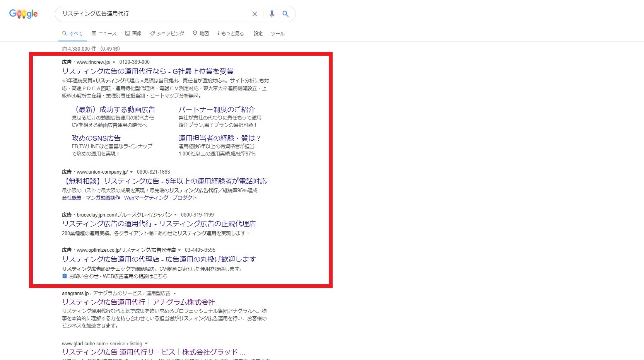Screen dimensions: 644x360
Task: Open ad リスティング広告の運用代行 - リスティング広告の正規代理店
Action: (x=159, y=224)
